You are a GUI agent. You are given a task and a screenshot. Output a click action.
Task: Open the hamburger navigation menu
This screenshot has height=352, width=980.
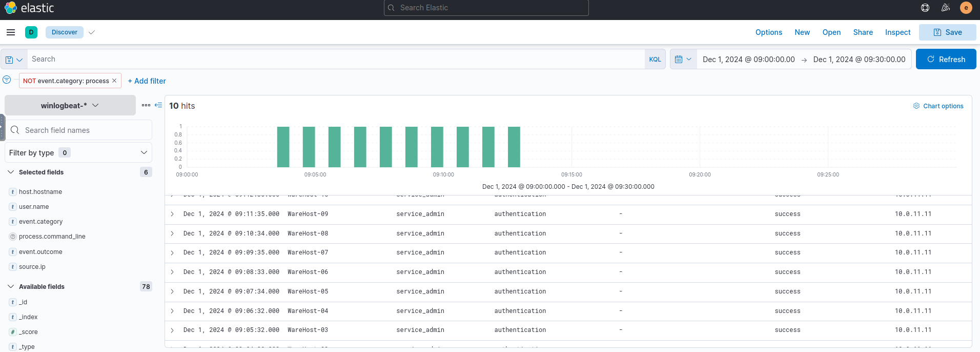point(11,32)
